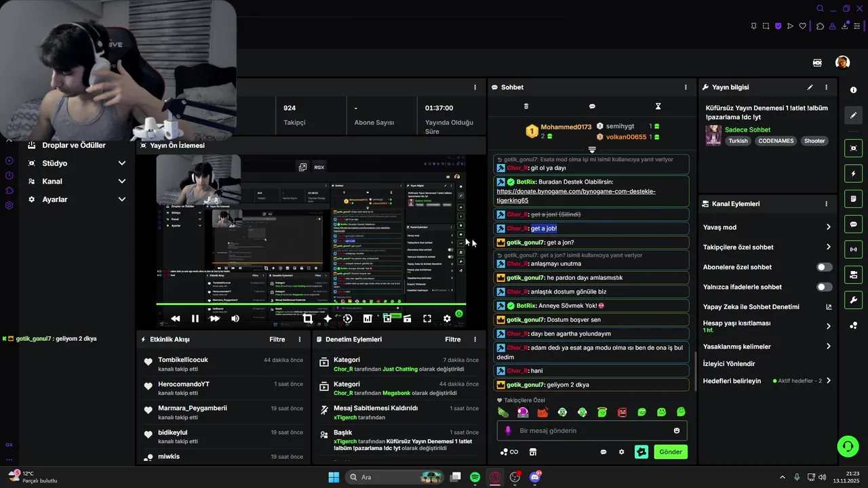
Task: Edit stream info with the pencil icon
Action: pos(810,87)
